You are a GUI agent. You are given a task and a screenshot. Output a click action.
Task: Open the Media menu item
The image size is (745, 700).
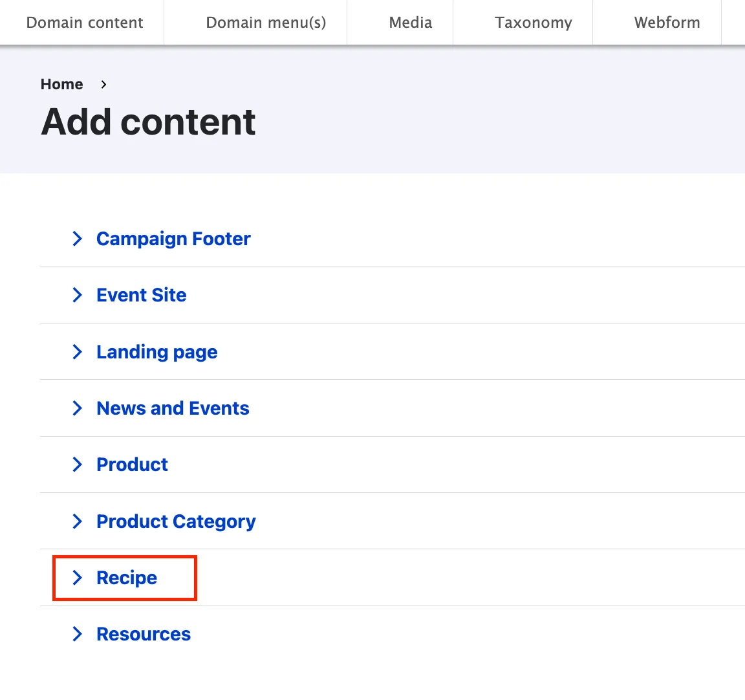pyautogui.click(x=411, y=23)
